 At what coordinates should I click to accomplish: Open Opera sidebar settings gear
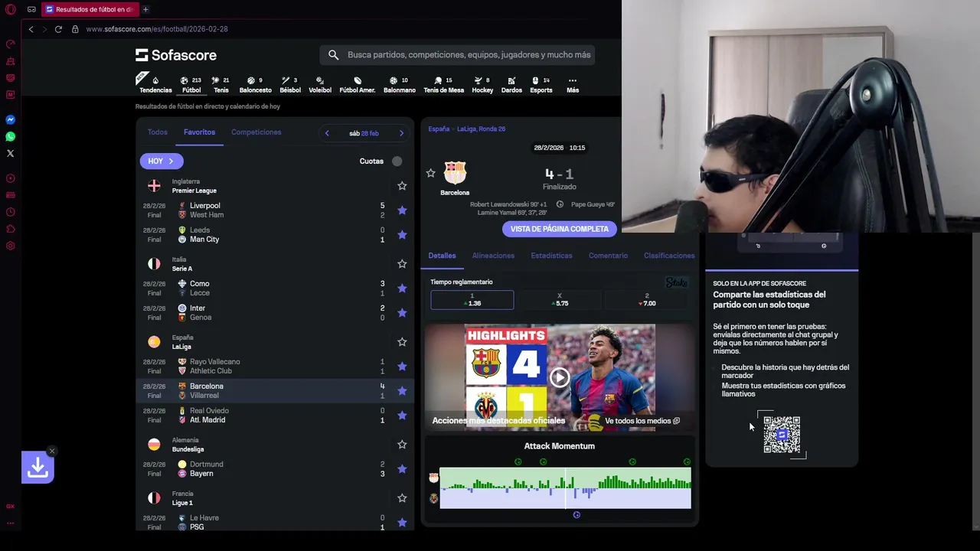tap(10, 246)
